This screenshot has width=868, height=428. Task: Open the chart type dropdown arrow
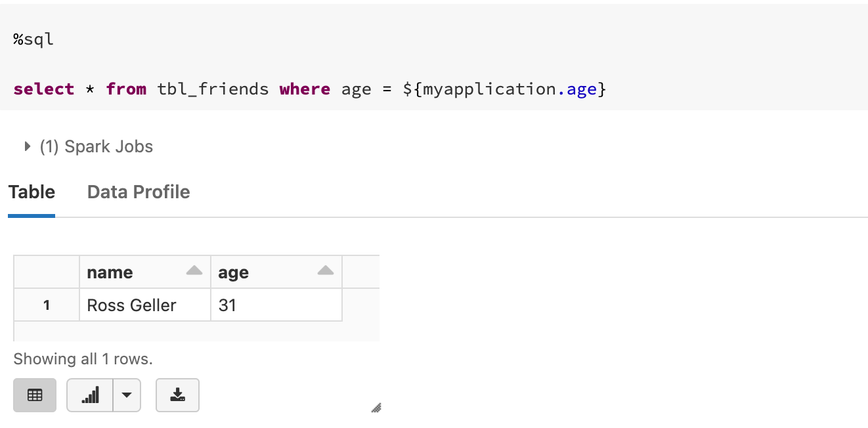[x=127, y=395]
